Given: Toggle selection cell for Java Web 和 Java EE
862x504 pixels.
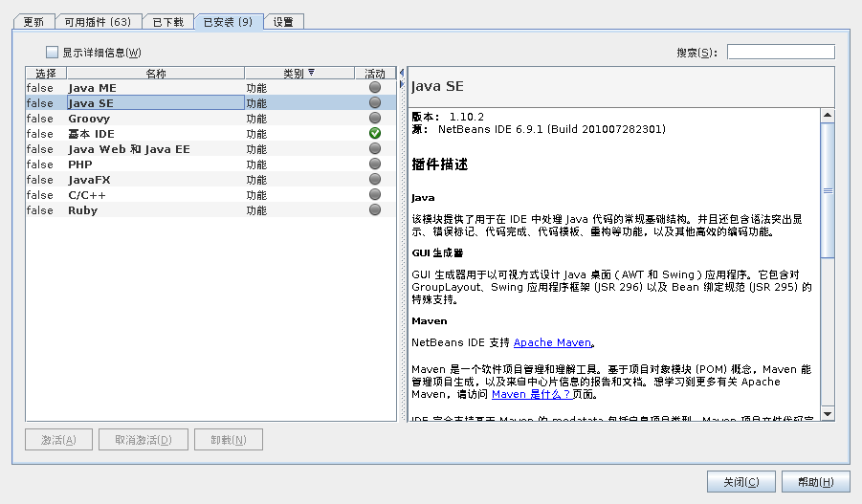Looking at the screenshot, I should pyautogui.click(x=46, y=149).
